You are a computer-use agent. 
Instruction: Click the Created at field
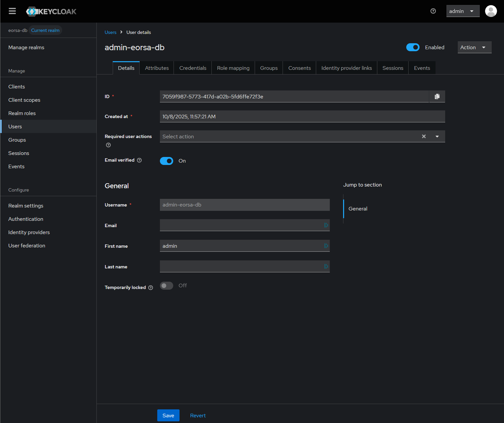click(303, 116)
